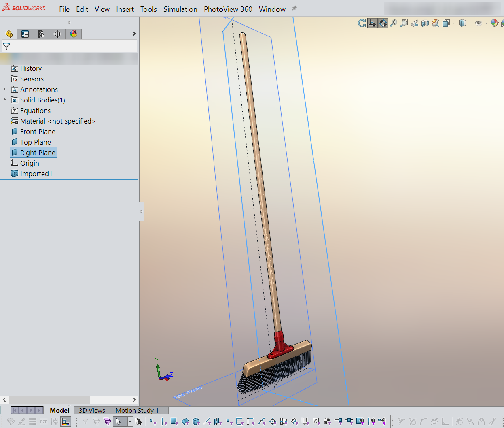Click the feature tree filter field
504x428 pixels.
tap(70, 46)
